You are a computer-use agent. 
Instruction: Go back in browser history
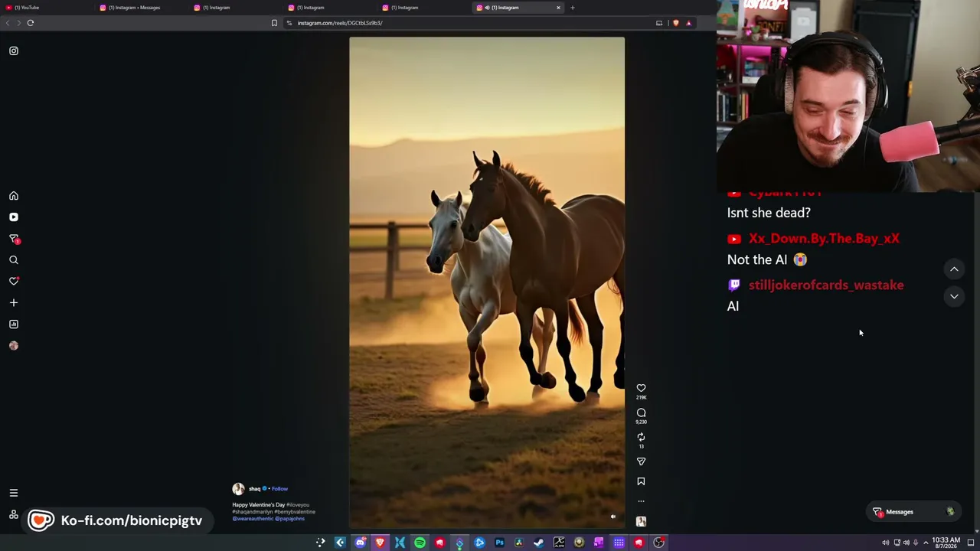tap(8, 23)
